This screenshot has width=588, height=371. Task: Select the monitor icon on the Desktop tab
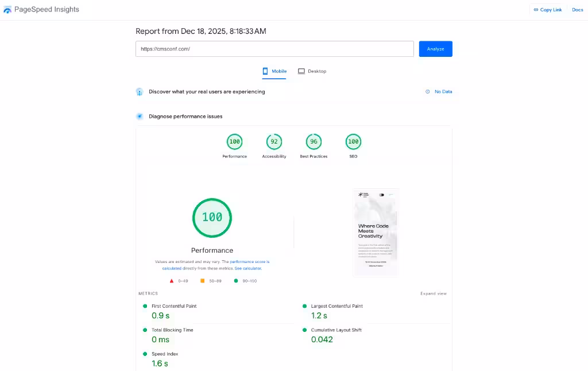pos(301,71)
